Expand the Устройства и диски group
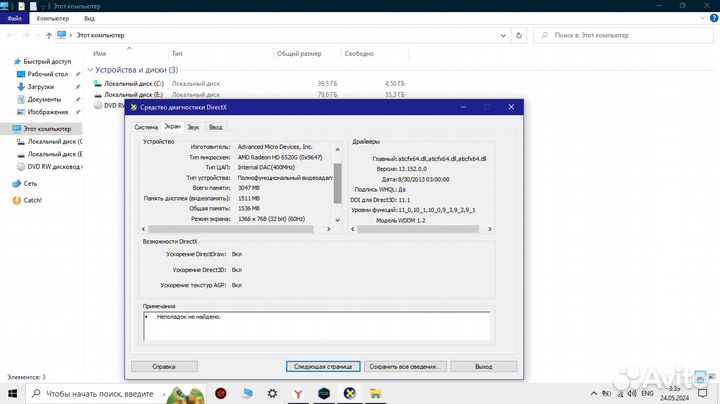 pos(88,70)
